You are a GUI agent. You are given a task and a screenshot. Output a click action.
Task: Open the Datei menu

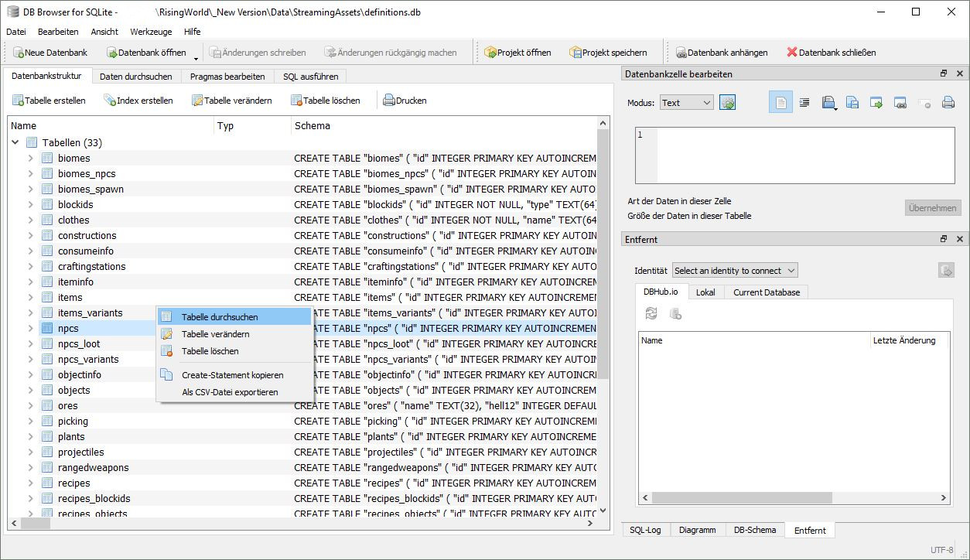(x=16, y=32)
